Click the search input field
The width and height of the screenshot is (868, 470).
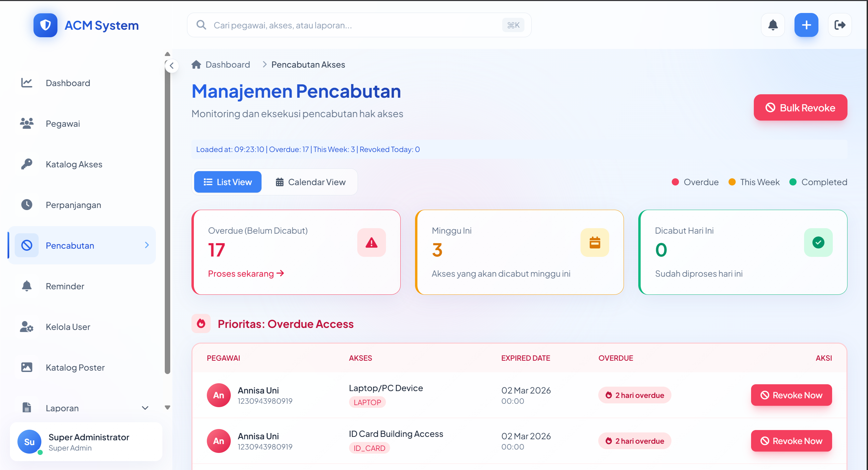point(356,25)
